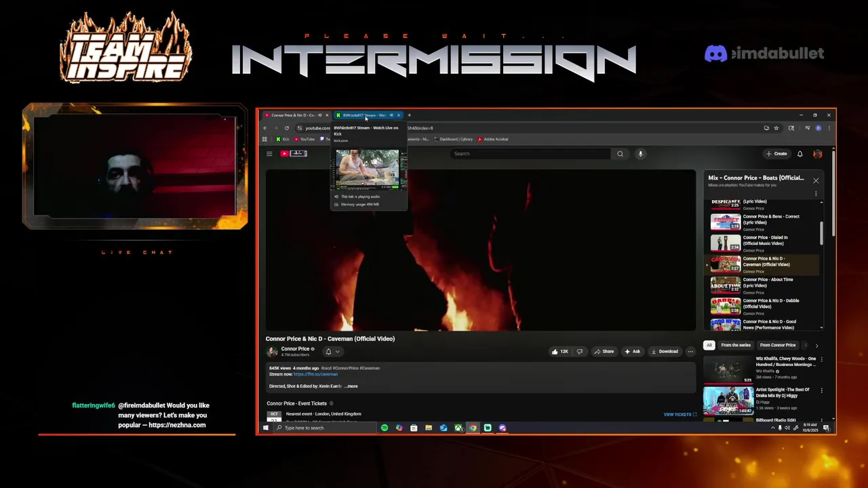868x488 pixels.
Task: Click the YouTube search field
Action: (530, 154)
